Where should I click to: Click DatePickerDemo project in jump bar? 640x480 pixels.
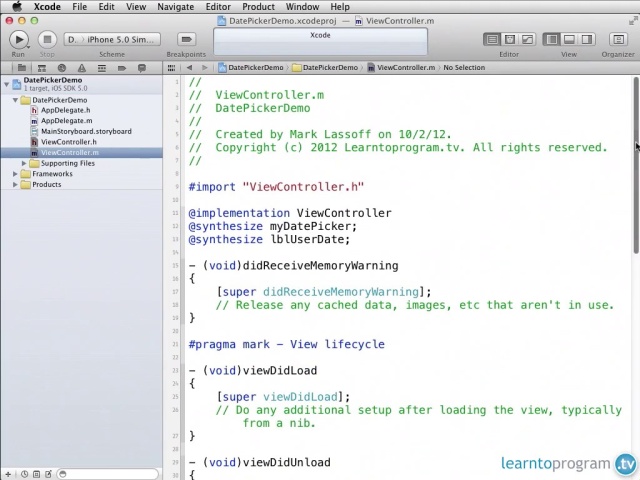pos(251,68)
